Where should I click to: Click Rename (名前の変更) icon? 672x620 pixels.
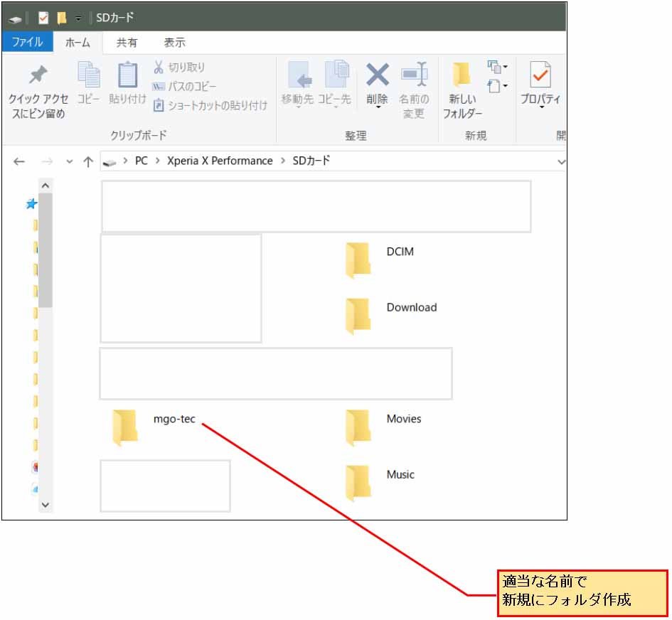(x=414, y=90)
